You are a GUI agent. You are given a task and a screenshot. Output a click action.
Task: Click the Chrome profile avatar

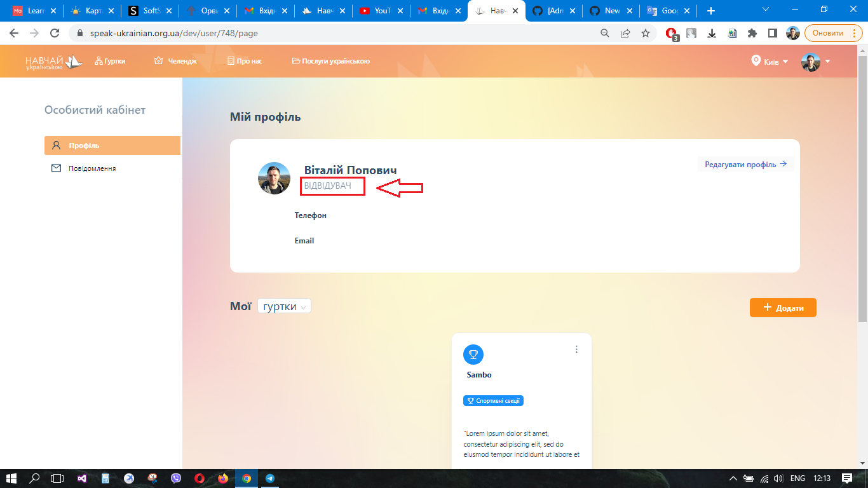[x=792, y=33]
